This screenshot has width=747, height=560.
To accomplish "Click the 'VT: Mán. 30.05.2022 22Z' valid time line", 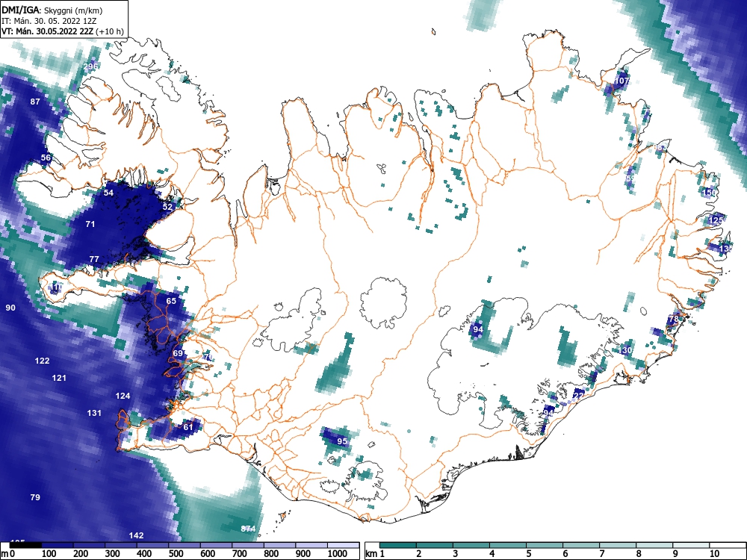I will (x=49, y=32).
